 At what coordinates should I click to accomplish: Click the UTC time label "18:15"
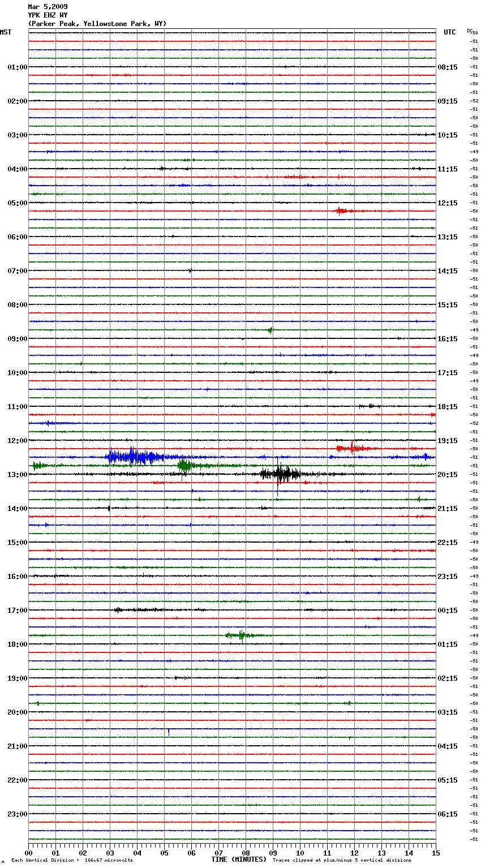[448, 407]
